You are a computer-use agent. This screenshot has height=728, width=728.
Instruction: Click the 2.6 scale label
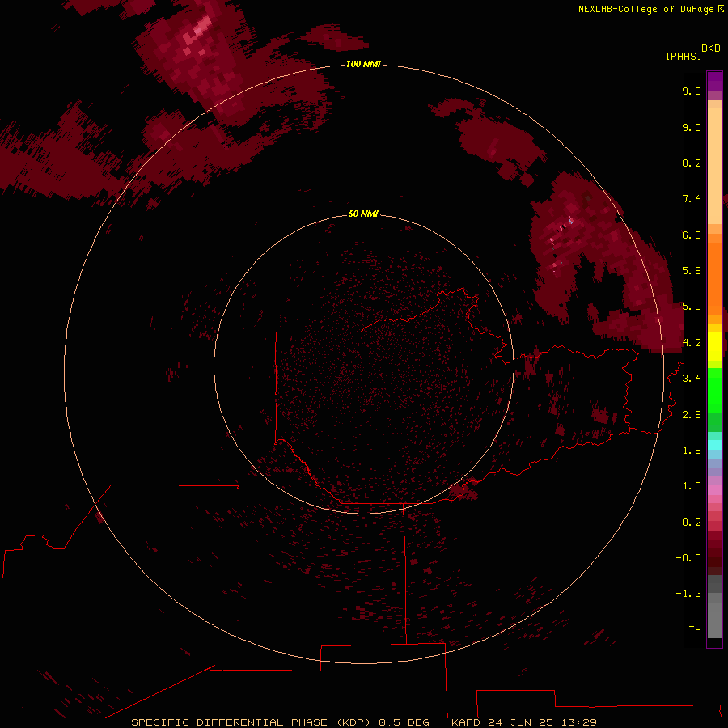(692, 415)
